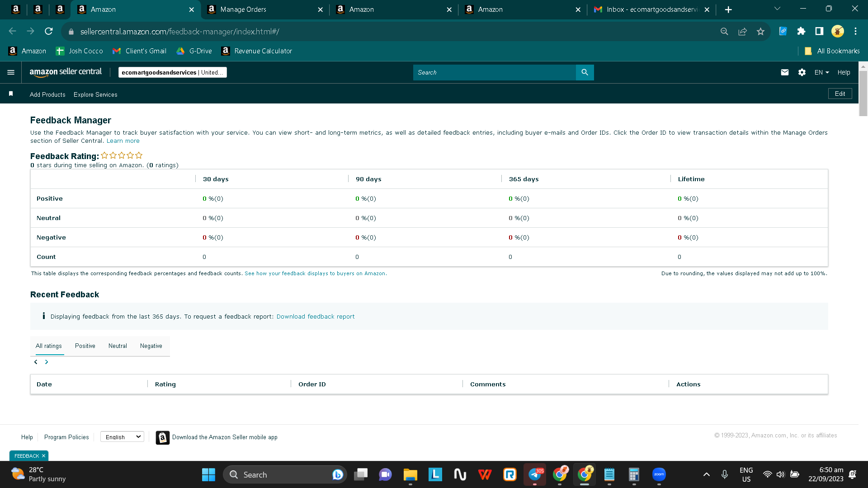868x488 pixels.
Task: Click the Windows Start button
Action: tap(208, 474)
